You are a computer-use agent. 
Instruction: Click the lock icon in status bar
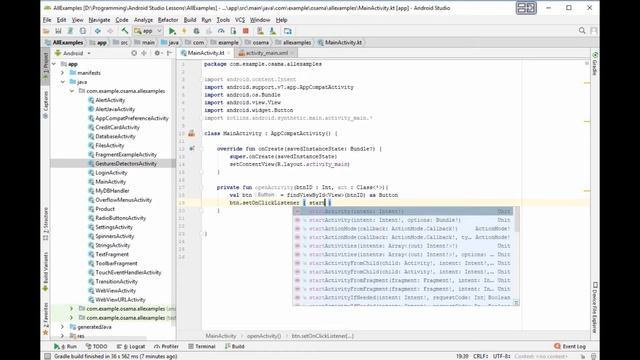click(x=582, y=356)
